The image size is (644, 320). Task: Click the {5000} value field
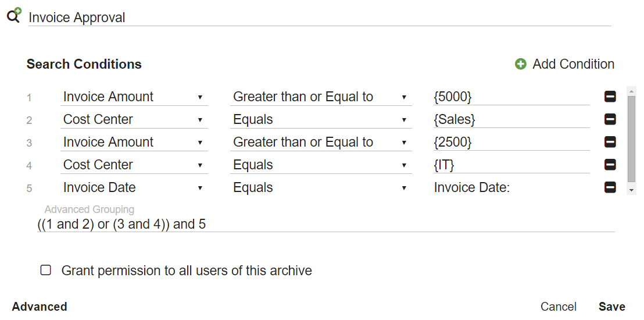point(510,97)
